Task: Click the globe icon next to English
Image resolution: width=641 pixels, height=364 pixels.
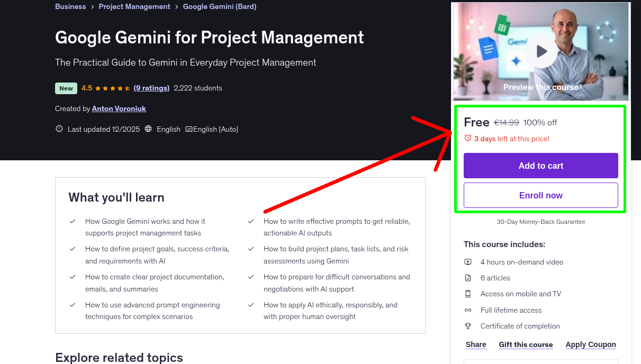Action: [148, 129]
